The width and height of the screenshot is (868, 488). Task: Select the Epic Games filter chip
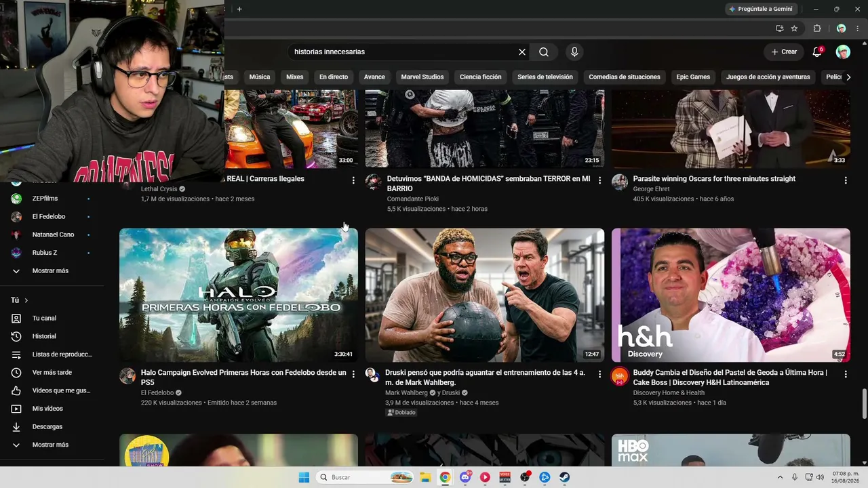[692, 77]
